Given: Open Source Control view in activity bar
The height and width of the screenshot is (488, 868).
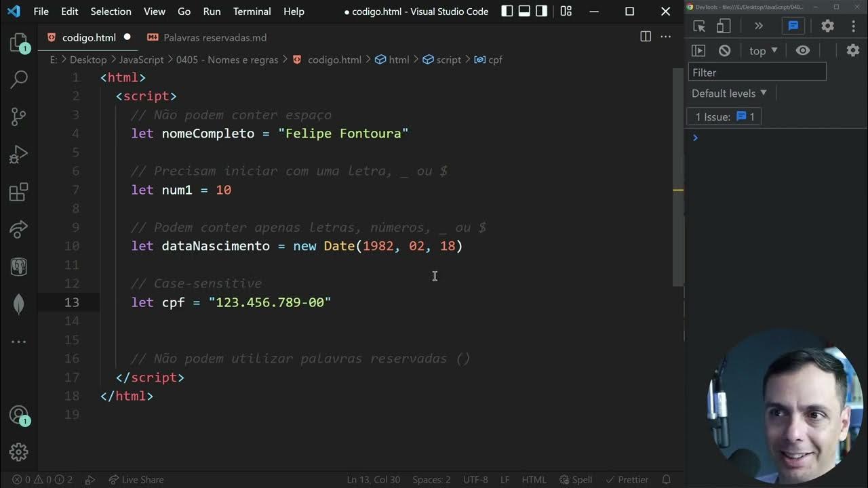Looking at the screenshot, I should coord(19,117).
